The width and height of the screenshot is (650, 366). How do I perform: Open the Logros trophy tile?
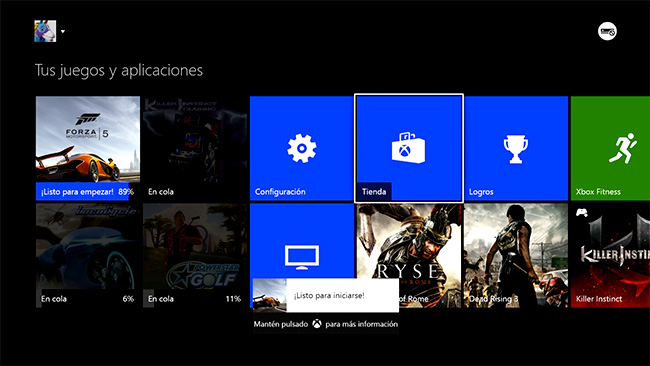click(516, 148)
